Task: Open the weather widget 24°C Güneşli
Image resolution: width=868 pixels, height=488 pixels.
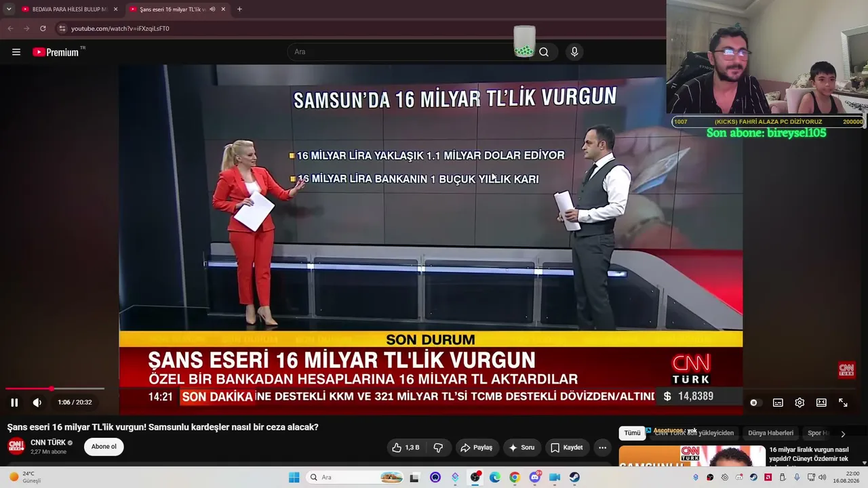Action: (24, 477)
